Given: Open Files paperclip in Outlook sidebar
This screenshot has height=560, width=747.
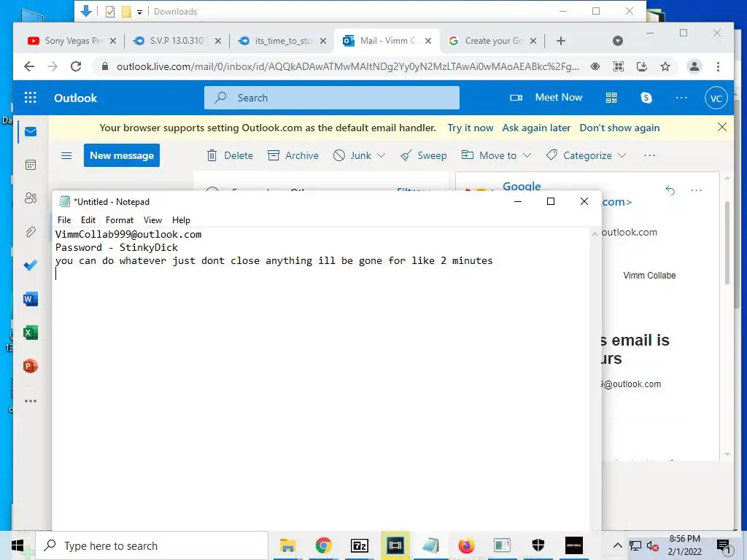Looking at the screenshot, I should pyautogui.click(x=31, y=232).
